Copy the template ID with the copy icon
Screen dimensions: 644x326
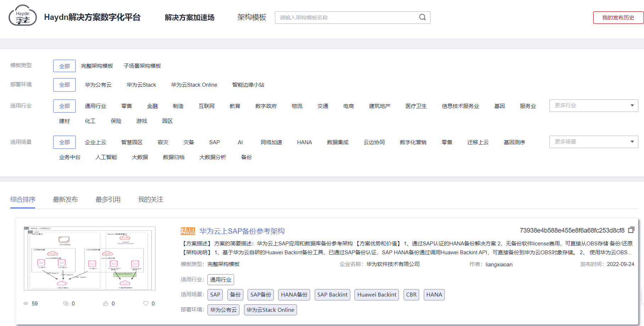pos(631,230)
